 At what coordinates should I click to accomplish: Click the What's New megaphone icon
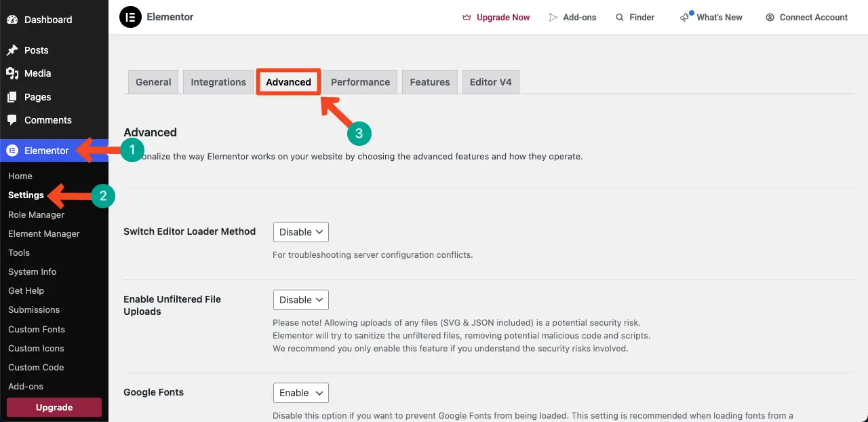685,17
